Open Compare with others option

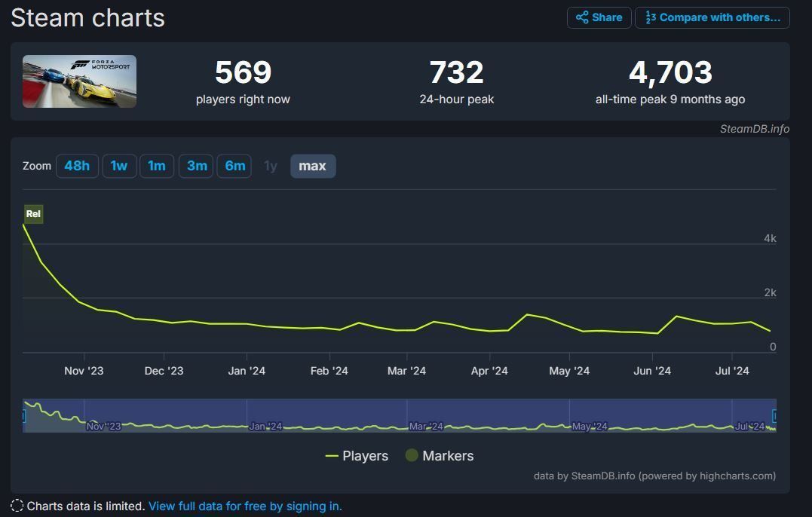[x=712, y=17]
